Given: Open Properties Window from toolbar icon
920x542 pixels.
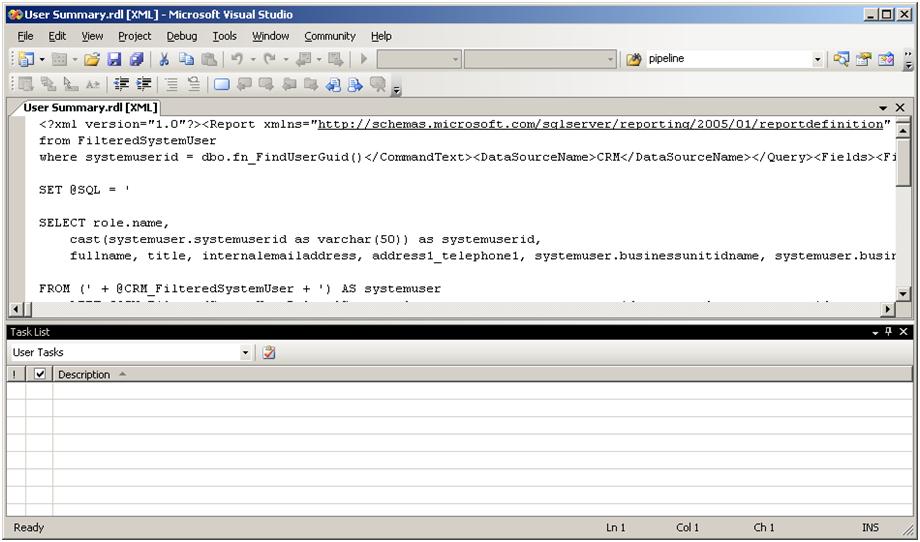Looking at the screenshot, I should click(x=864, y=59).
